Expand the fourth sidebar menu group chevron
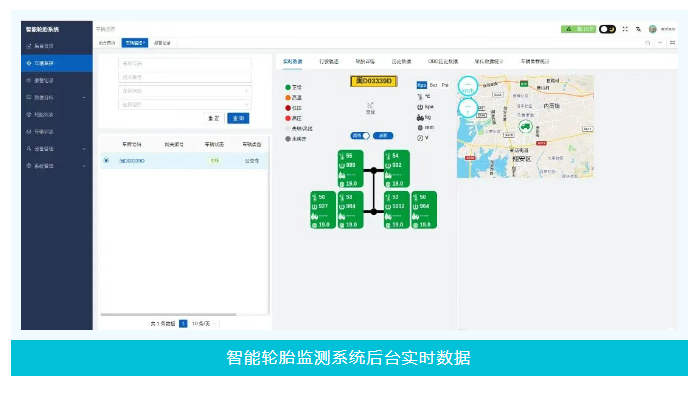 (x=84, y=98)
